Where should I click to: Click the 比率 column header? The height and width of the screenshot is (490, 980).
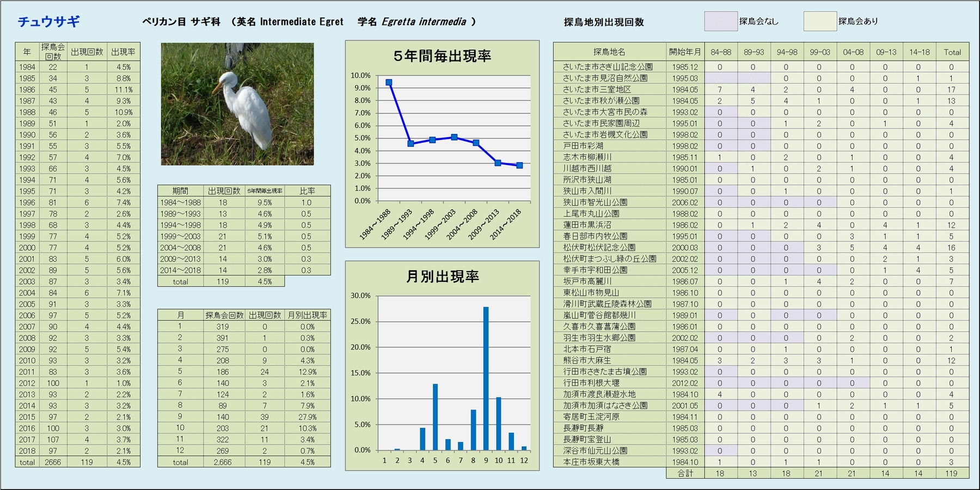click(307, 191)
